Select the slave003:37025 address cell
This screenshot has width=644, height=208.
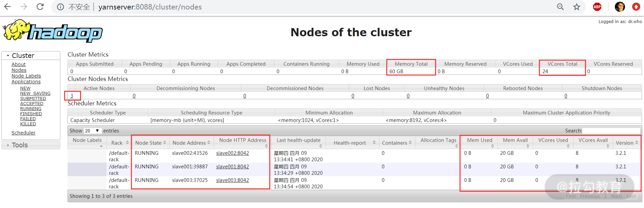coord(190,180)
